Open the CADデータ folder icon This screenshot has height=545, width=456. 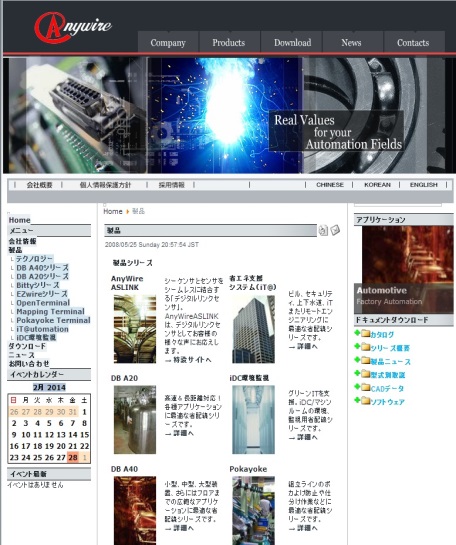coord(365,388)
